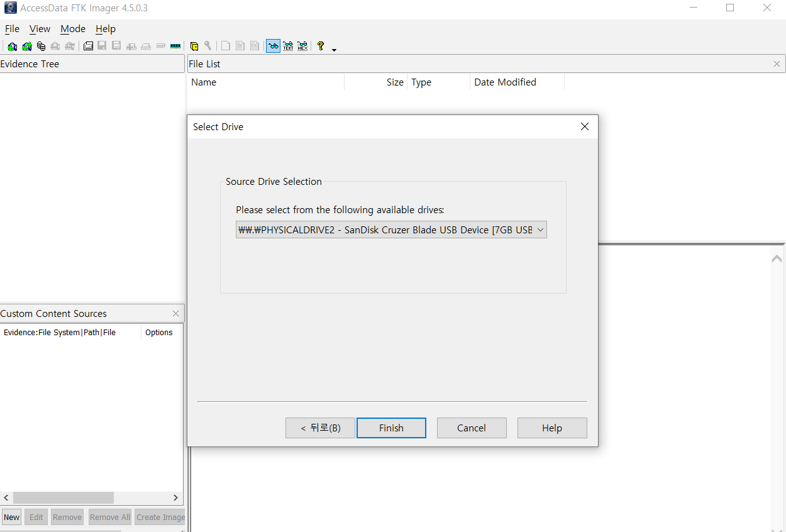Click the Cancel button in Select Drive

click(x=472, y=428)
